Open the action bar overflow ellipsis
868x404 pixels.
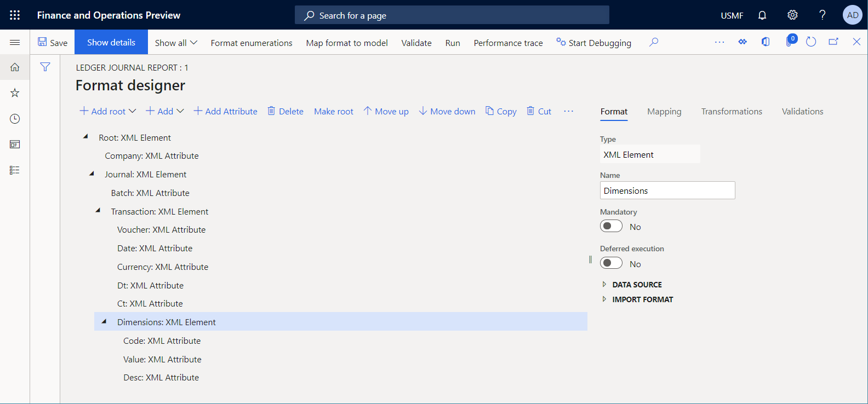click(719, 42)
